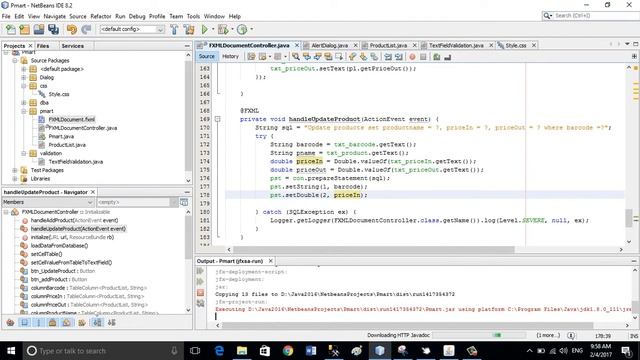Viewport: 640px width, 360px height.
Task: Click the Re-run icon in Output panel
Action: pyautogui.click(x=200, y=271)
